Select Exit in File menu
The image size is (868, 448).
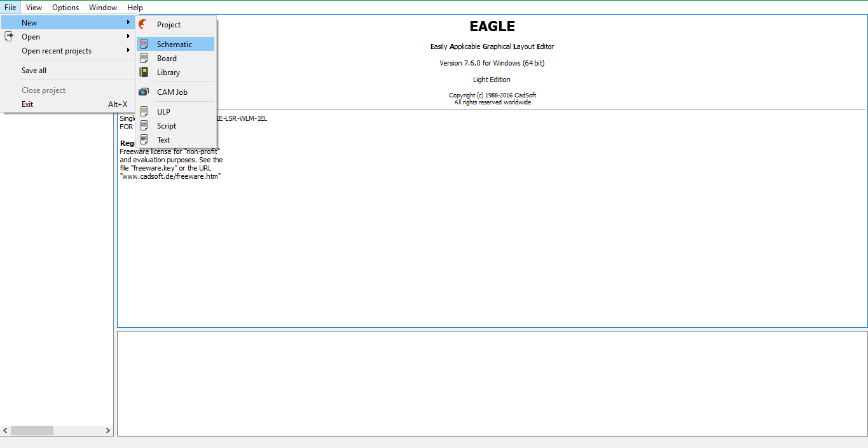(x=67, y=104)
